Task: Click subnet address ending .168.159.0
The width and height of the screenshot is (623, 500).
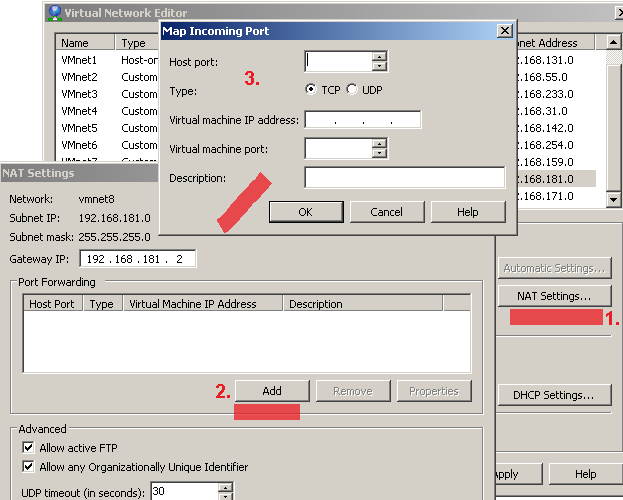Action: pos(546,162)
